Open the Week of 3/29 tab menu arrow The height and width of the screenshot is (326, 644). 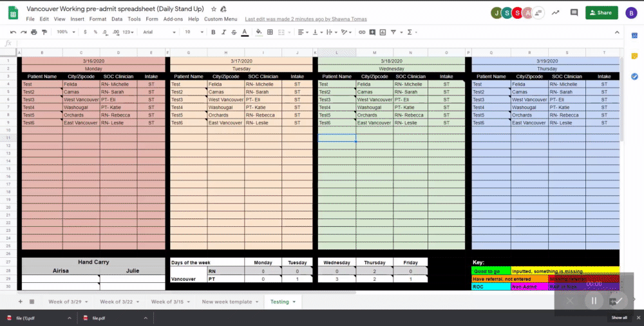[87, 302]
